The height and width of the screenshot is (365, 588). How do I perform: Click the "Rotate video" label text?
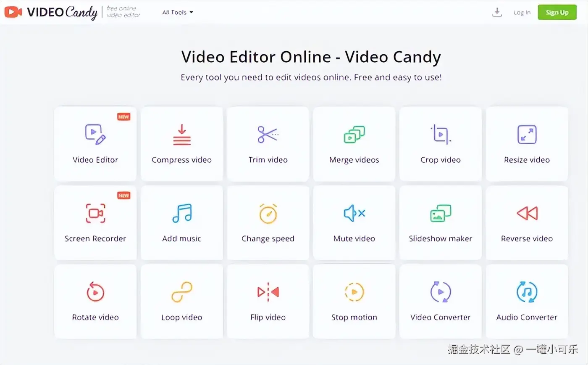tap(95, 317)
